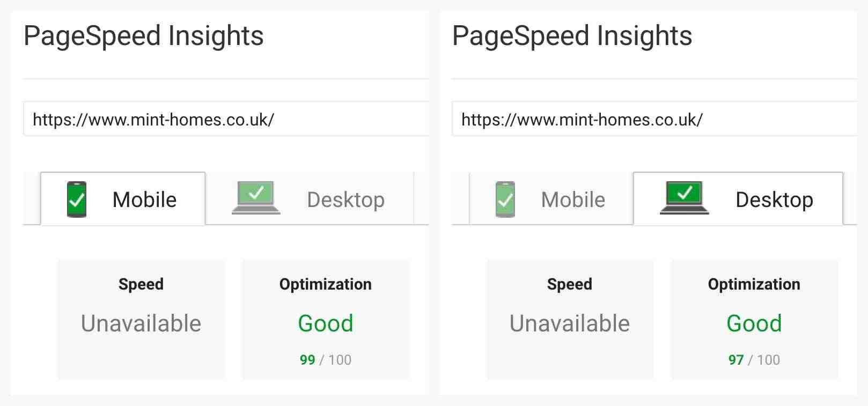Focus the left mint-homes URL input field
The width and height of the screenshot is (868, 406).
[x=226, y=119]
